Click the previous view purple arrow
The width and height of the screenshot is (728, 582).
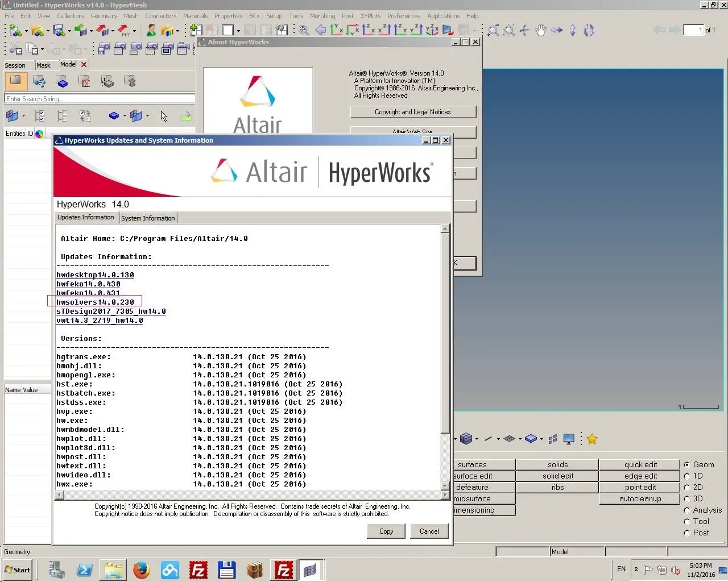(320, 30)
